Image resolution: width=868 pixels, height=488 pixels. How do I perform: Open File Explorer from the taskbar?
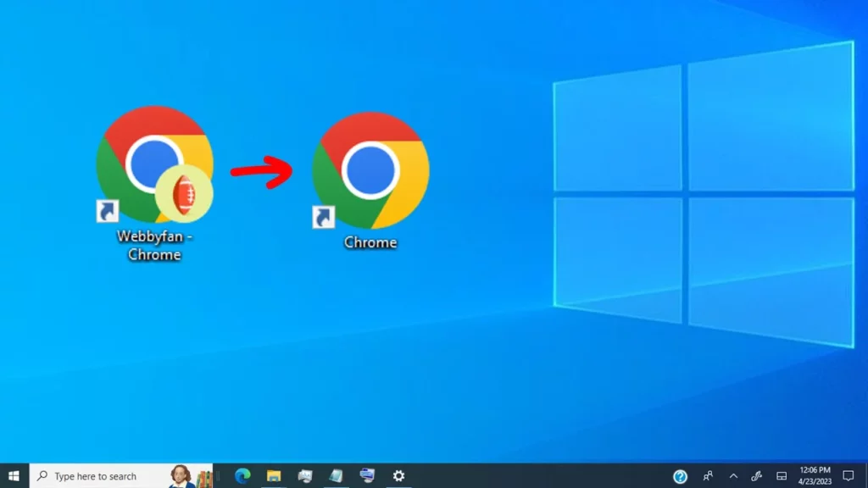274,476
